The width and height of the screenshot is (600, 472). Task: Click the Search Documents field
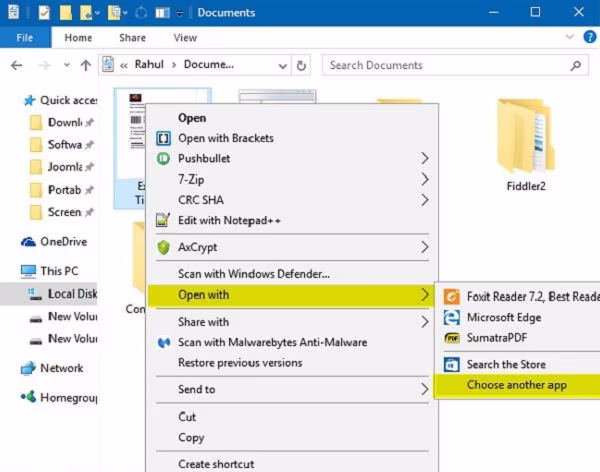click(x=455, y=65)
